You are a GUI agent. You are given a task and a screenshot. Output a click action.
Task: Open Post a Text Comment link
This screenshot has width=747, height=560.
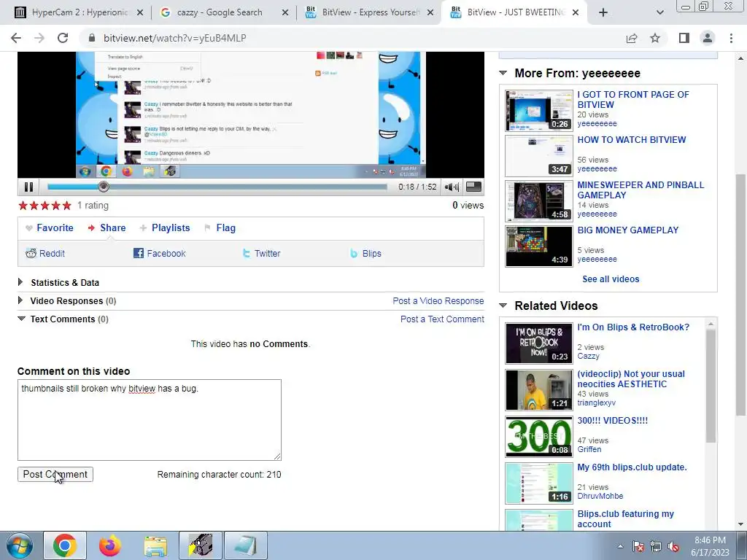click(x=442, y=319)
